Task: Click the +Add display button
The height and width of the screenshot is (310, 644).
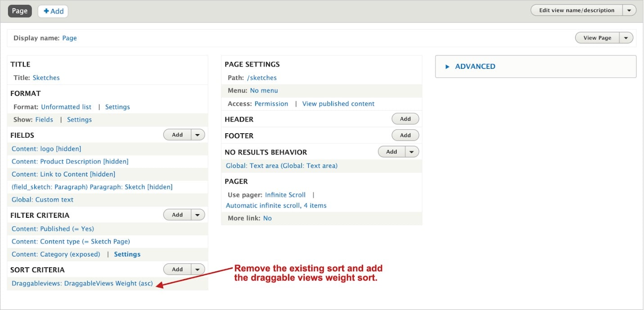Action: pyautogui.click(x=53, y=11)
